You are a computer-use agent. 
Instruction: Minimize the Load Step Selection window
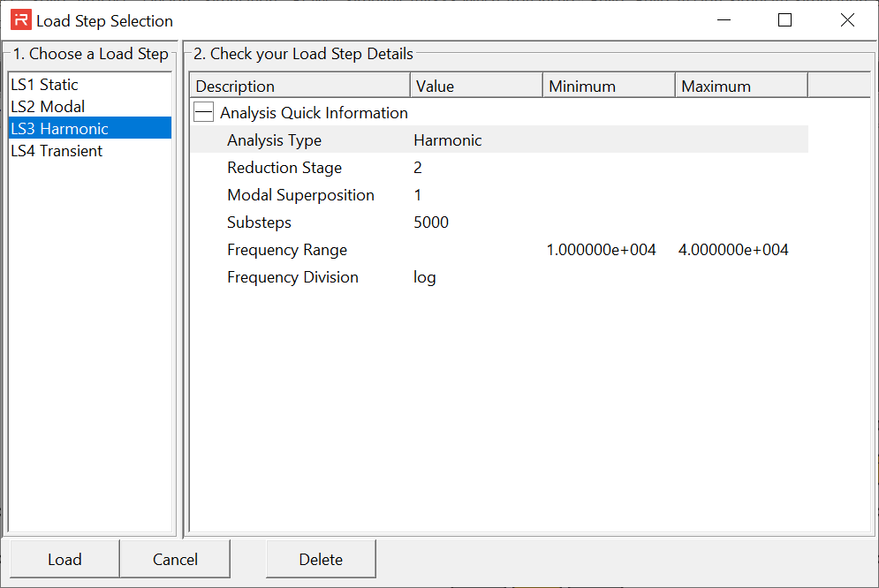(724, 20)
